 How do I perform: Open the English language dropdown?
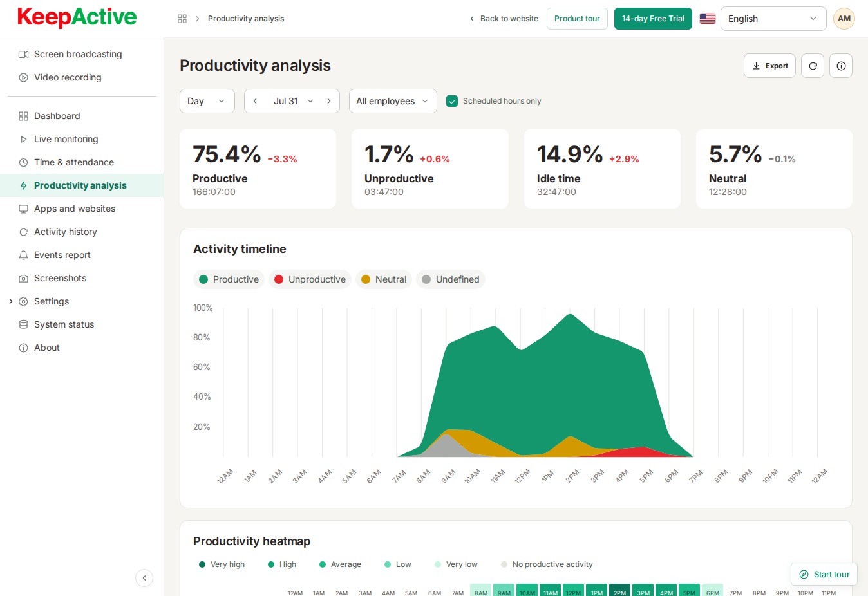(x=773, y=19)
